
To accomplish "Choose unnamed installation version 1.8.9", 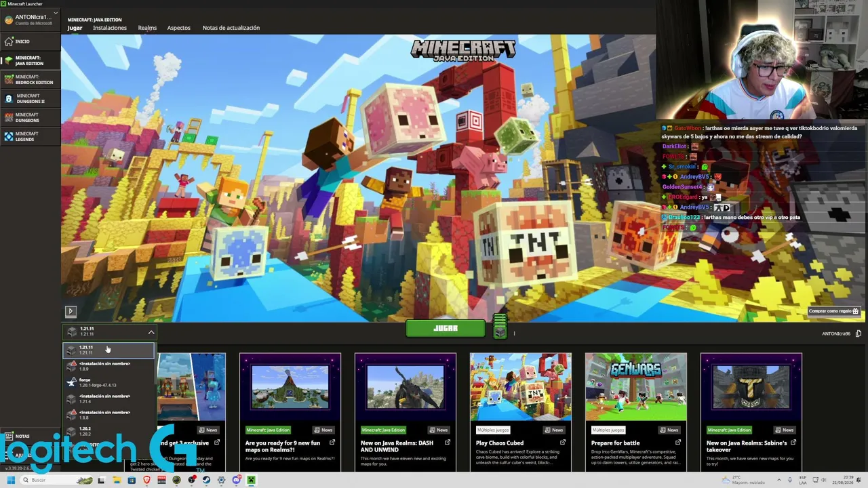I will pos(108,366).
